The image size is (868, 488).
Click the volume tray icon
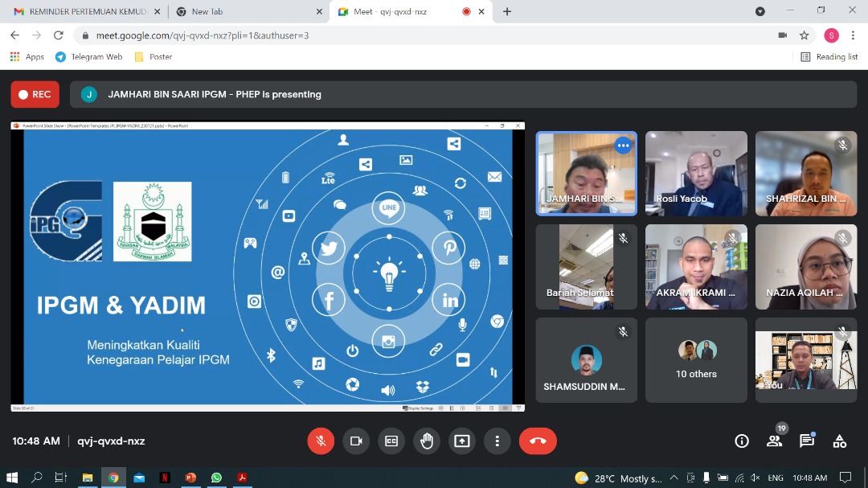pyautogui.click(x=755, y=478)
